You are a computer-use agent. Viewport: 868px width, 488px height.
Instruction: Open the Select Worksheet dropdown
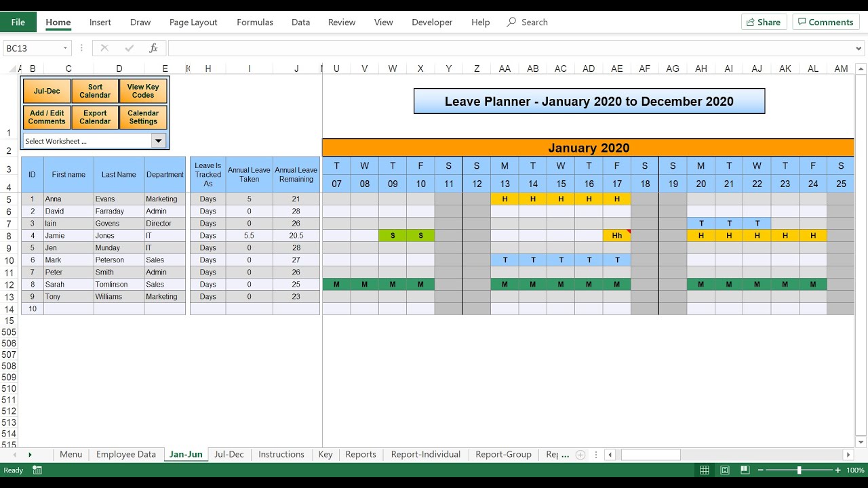158,141
